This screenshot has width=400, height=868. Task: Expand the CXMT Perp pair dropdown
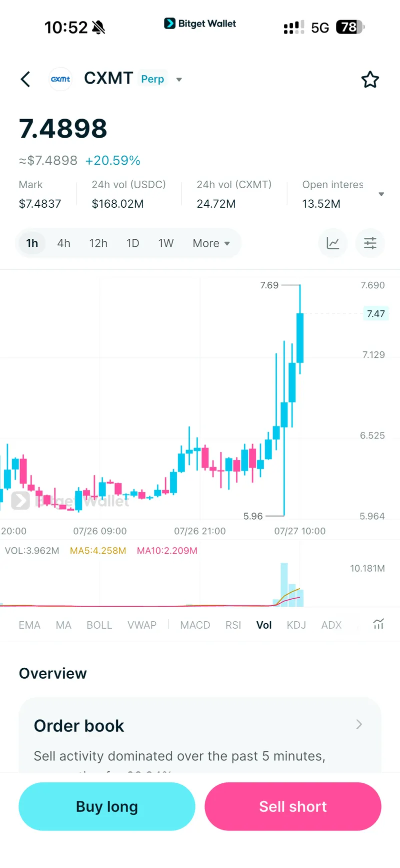[179, 80]
